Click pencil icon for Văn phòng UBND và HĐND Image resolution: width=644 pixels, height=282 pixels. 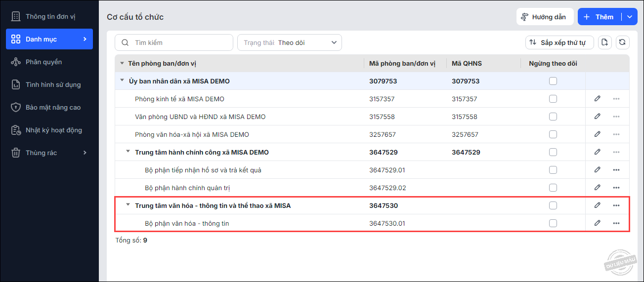(x=598, y=117)
